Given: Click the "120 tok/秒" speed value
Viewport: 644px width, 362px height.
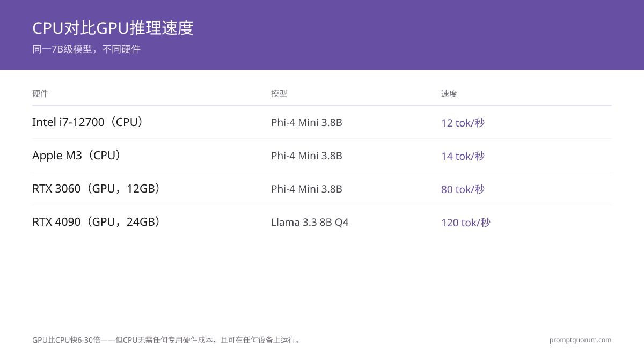Looking at the screenshot, I should pos(466,223).
